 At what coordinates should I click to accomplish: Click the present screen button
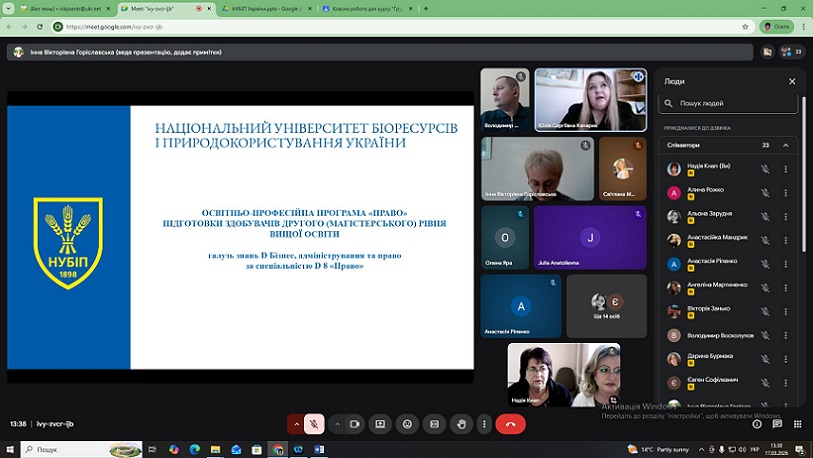coord(380,424)
